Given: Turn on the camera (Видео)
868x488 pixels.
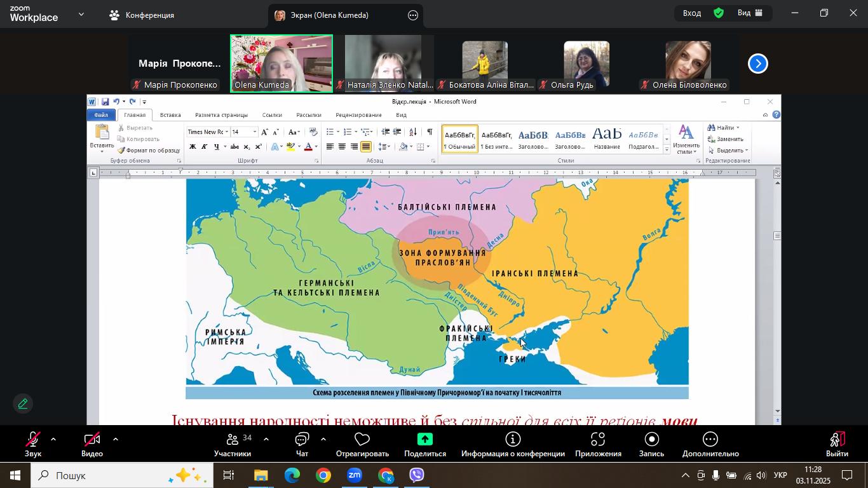Looking at the screenshot, I should coord(92,444).
